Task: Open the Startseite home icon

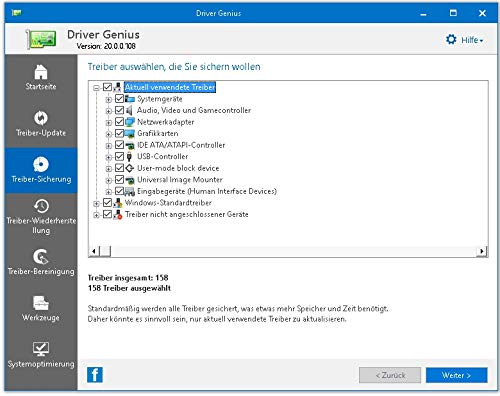Action: 41,72
